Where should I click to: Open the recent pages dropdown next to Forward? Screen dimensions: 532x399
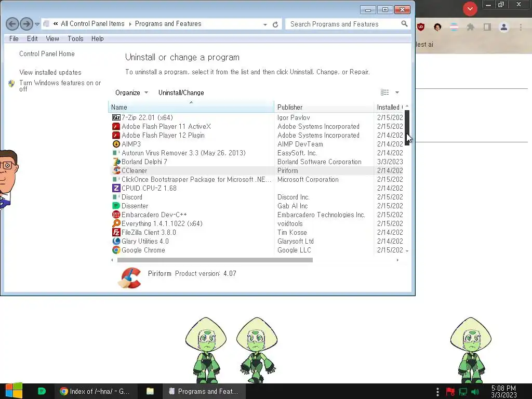(37, 24)
